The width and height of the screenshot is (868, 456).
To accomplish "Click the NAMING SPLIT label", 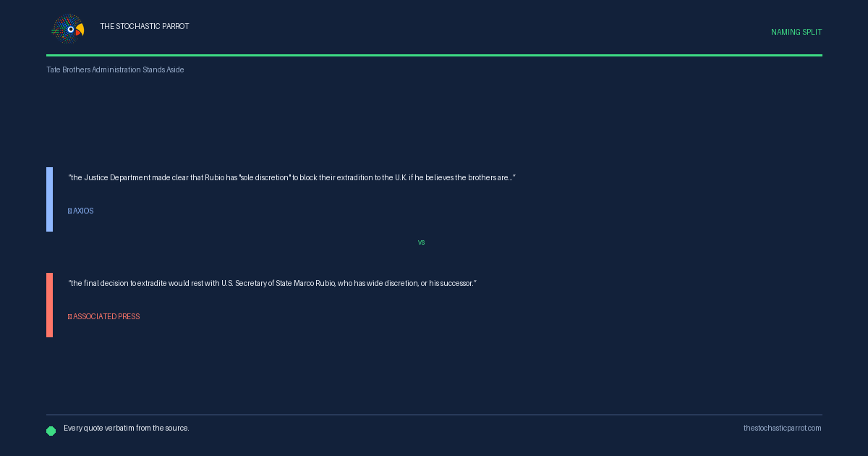I will coord(796,32).
